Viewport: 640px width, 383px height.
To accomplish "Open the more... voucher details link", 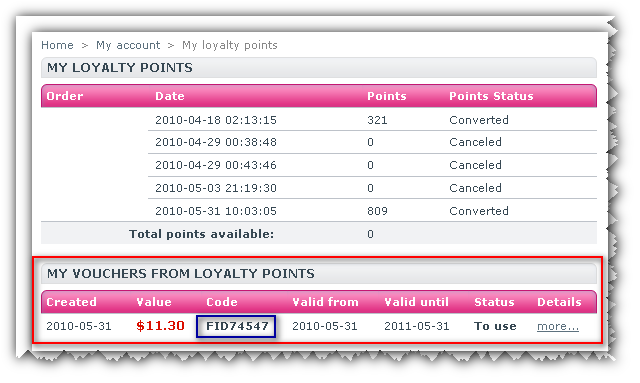I will coord(558,326).
